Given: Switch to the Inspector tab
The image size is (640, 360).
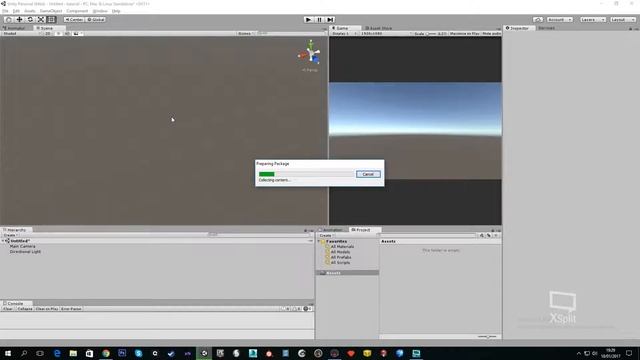Looking at the screenshot, I should click(x=518, y=28).
